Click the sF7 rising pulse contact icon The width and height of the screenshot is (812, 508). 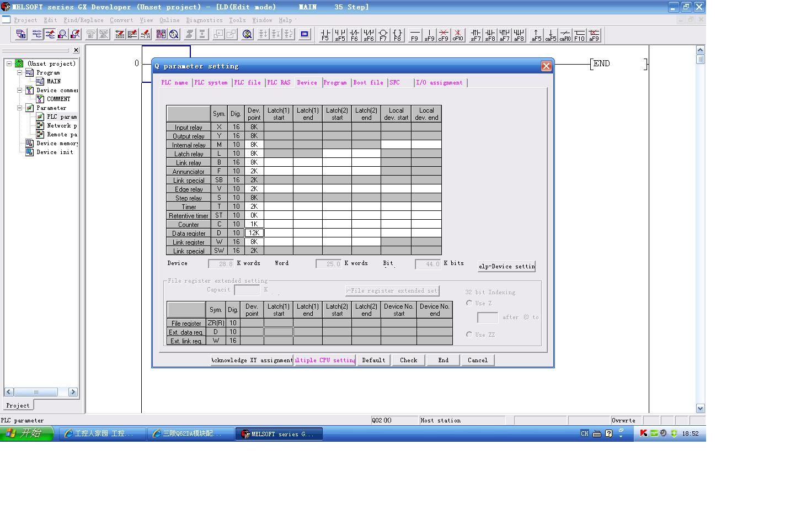click(476, 35)
